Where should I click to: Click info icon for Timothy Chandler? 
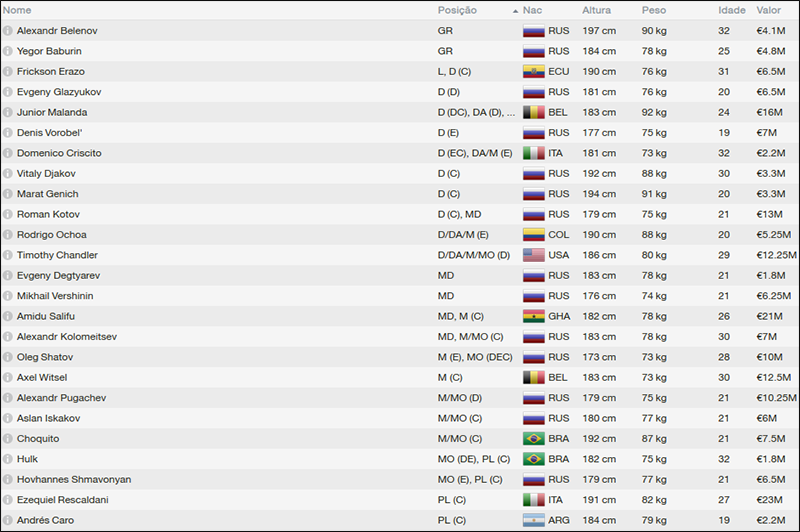(8, 255)
